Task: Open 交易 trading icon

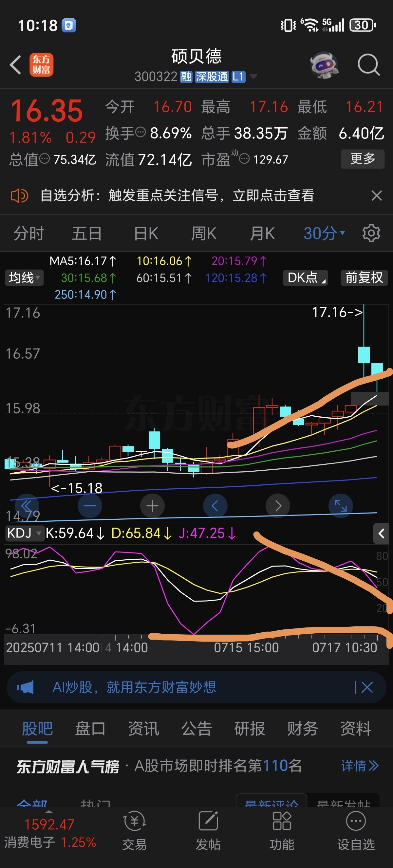Action: tap(135, 830)
